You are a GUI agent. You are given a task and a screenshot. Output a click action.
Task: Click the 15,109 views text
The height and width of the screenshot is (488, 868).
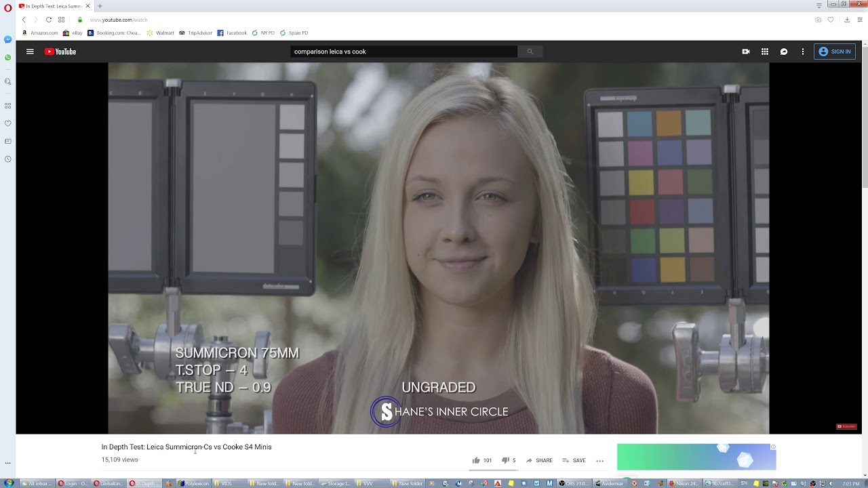pyautogui.click(x=119, y=460)
